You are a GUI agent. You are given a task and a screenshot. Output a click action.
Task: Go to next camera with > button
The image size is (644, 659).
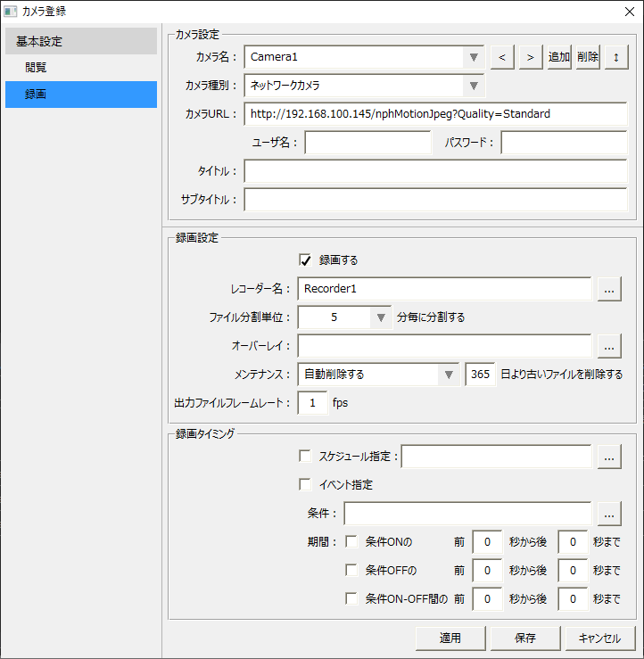pos(531,57)
